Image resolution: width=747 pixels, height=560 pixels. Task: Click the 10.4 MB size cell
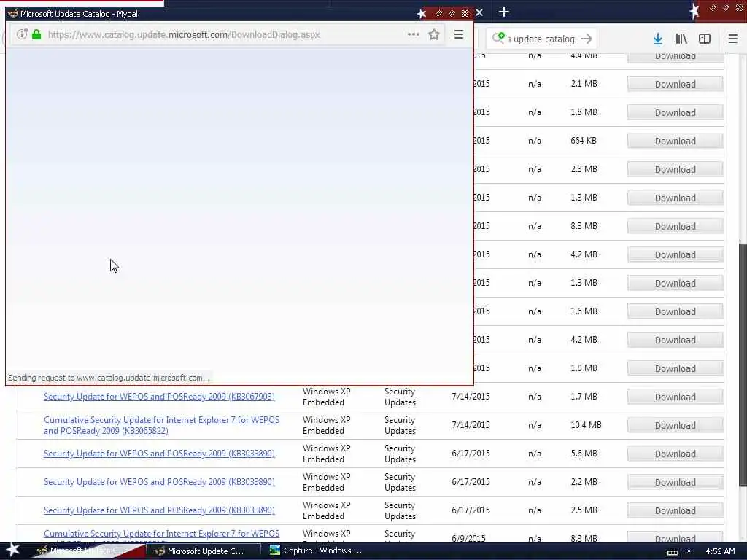(586, 425)
